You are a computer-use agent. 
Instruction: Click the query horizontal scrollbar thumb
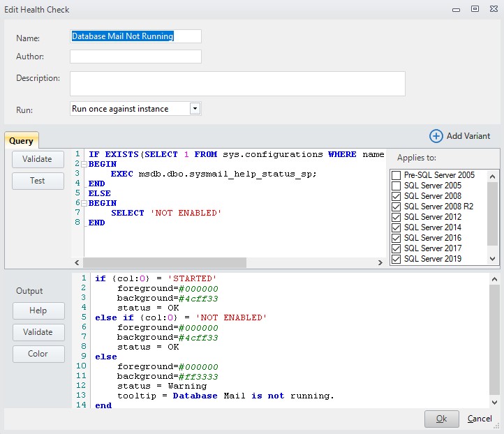tap(165, 262)
